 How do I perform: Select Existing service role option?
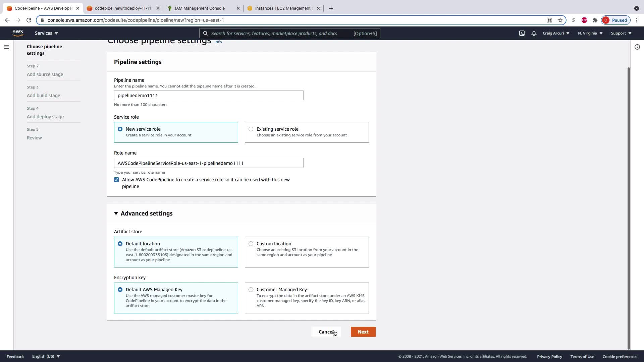(251, 129)
